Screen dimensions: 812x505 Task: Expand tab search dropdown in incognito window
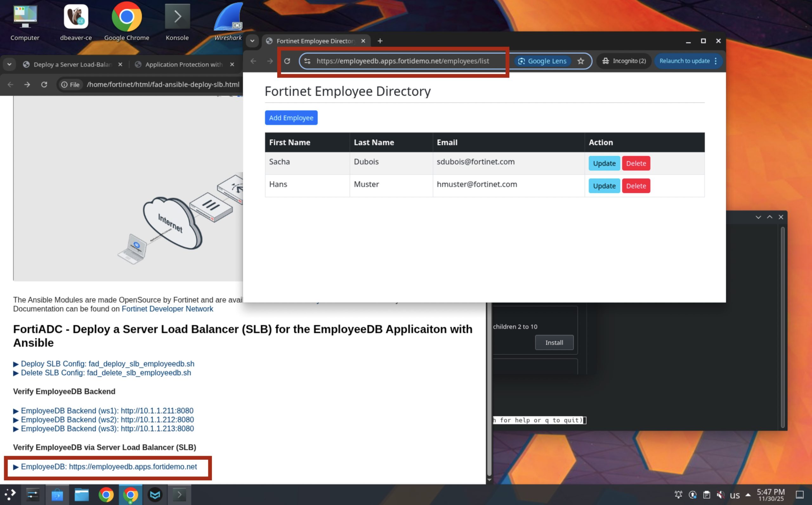click(252, 41)
